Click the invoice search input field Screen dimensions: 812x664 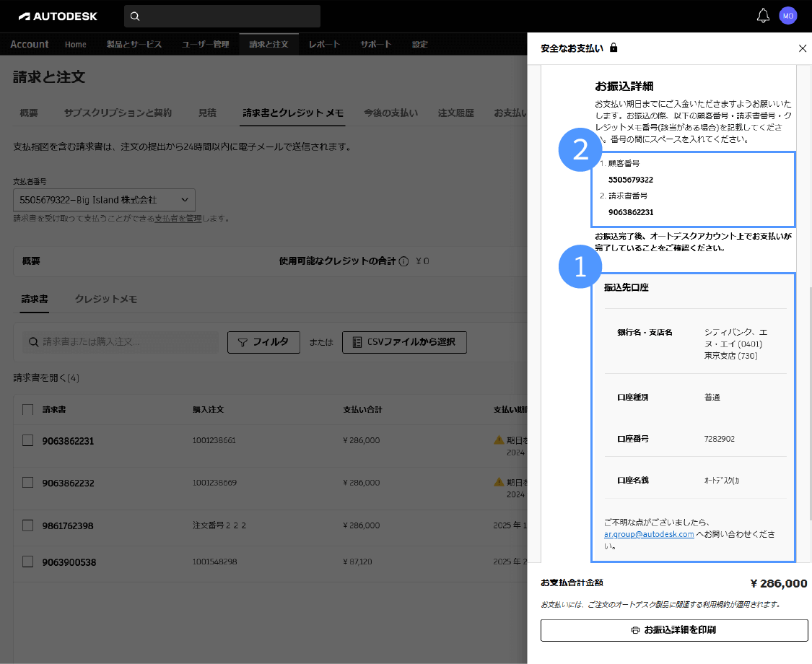pos(121,342)
